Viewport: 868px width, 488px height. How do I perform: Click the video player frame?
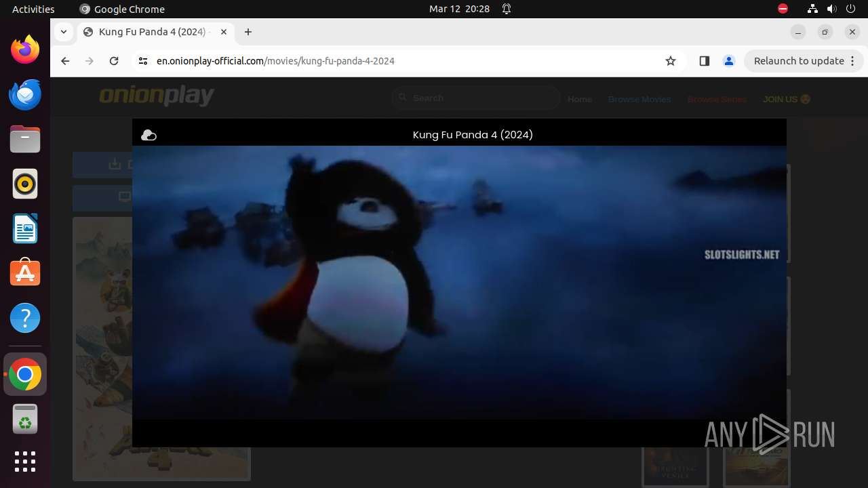(459, 283)
